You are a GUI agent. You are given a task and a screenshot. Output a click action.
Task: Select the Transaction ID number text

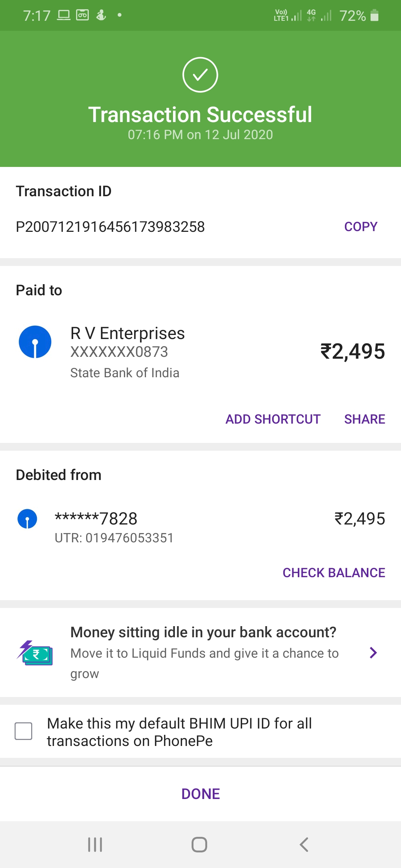point(110,227)
